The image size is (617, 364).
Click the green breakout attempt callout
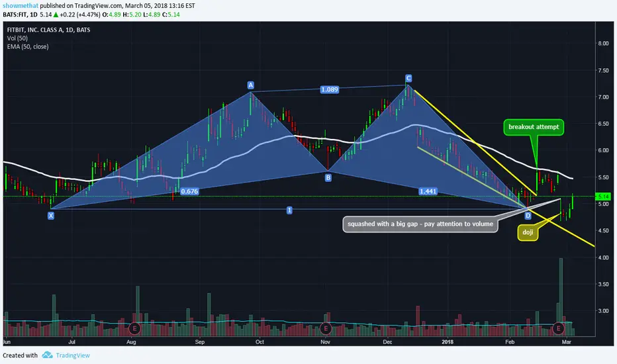534,127
